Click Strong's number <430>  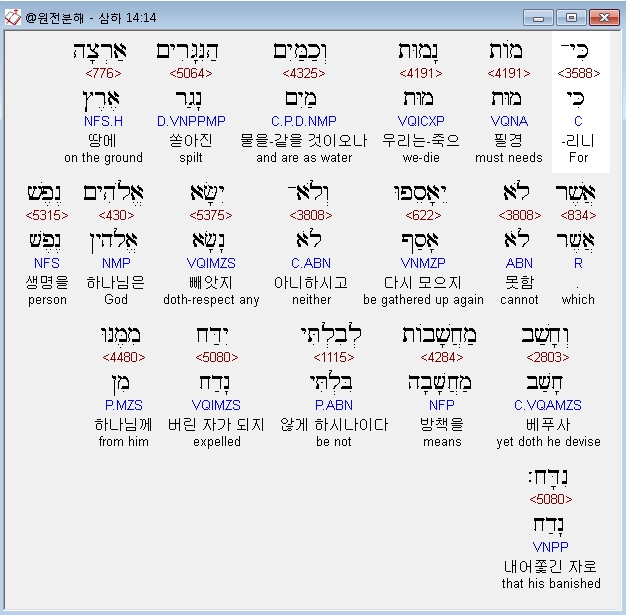116,216
